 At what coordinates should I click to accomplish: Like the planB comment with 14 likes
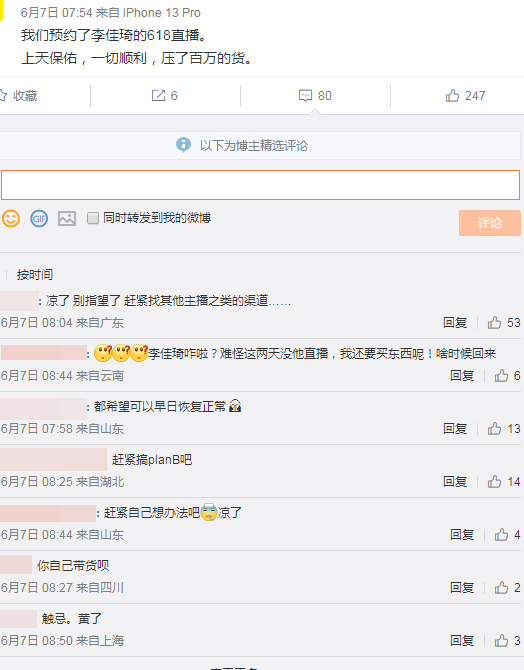(495, 482)
